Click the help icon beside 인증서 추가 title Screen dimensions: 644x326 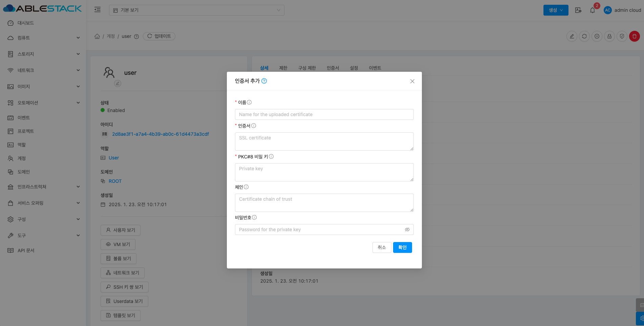[x=264, y=81]
